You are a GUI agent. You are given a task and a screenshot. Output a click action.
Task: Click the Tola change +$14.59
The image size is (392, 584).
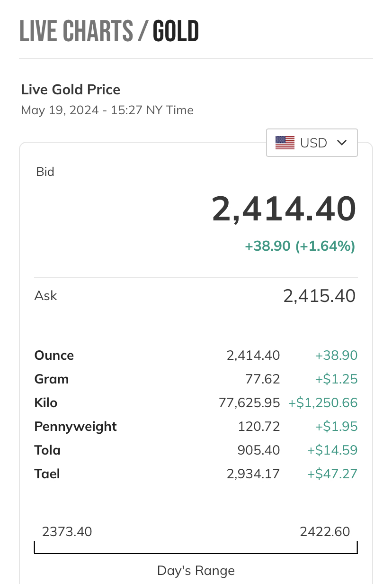point(332,450)
